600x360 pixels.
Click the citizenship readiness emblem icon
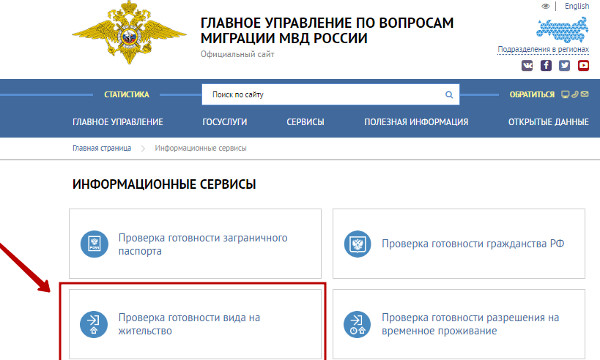pyautogui.click(x=357, y=244)
